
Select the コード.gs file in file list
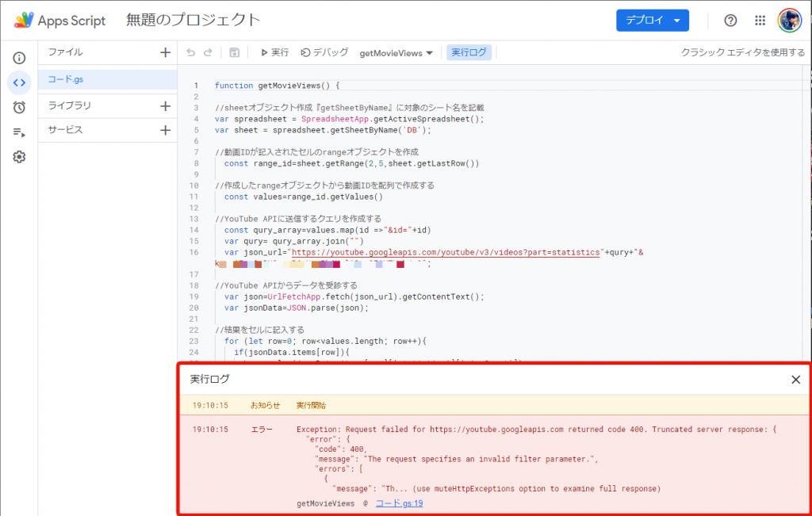pyautogui.click(x=65, y=79)
